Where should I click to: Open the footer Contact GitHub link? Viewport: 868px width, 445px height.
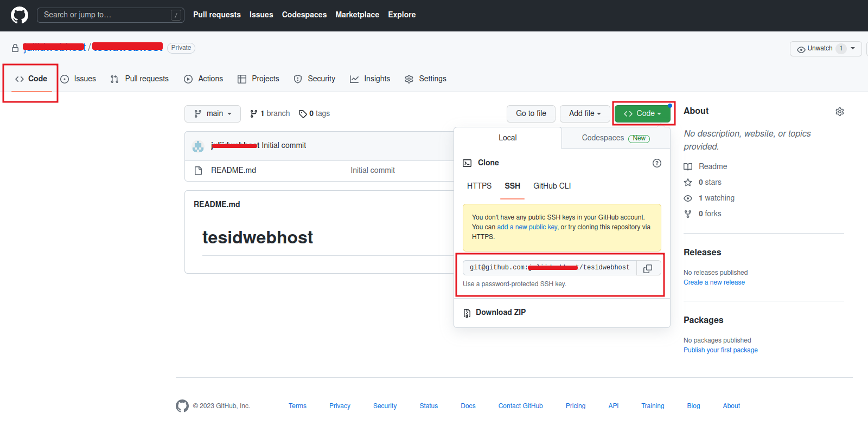(x=521, y=407)
